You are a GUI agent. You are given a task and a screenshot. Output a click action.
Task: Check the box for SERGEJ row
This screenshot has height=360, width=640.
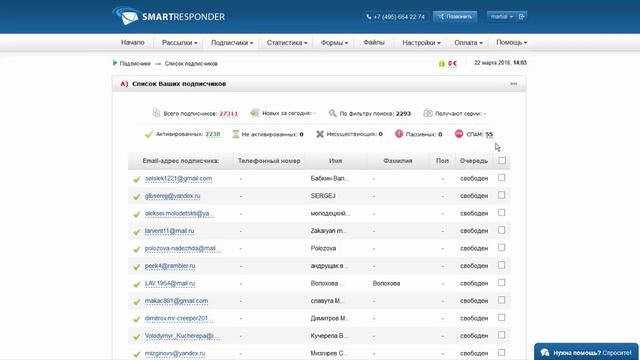(x=501, y=195)
